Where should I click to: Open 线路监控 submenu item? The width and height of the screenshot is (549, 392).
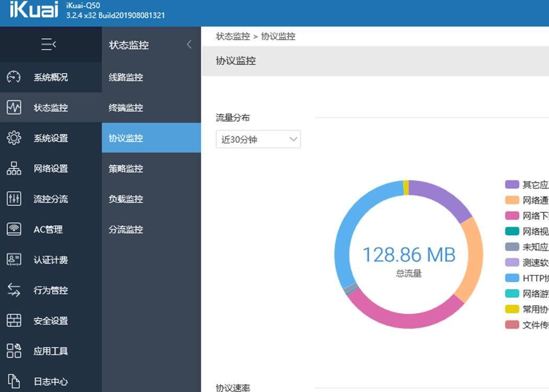[125, 77]
